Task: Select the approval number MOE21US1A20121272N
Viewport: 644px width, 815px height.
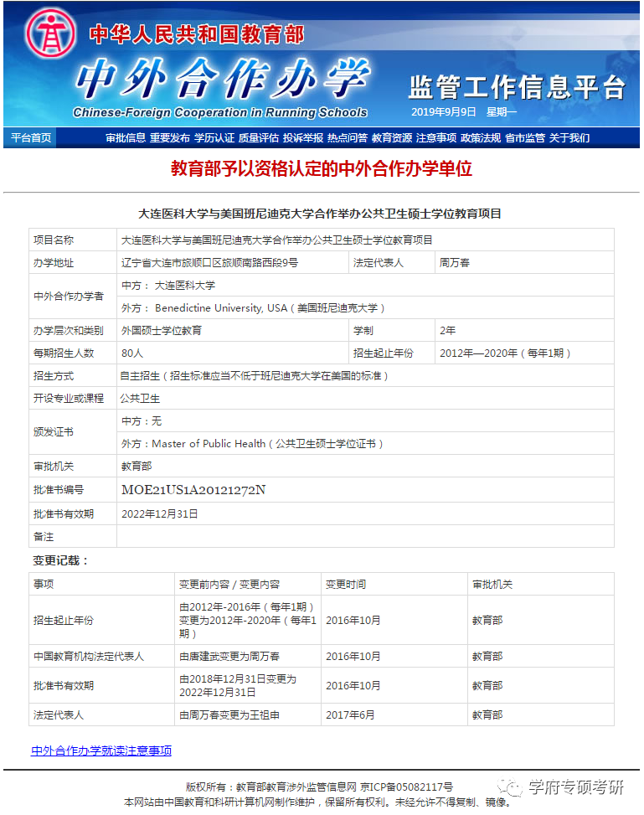Action: pyautogui.click(x=193, y=490)
